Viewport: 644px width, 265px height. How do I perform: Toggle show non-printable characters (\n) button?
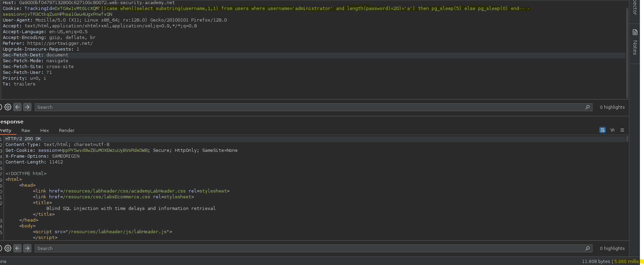613,130
